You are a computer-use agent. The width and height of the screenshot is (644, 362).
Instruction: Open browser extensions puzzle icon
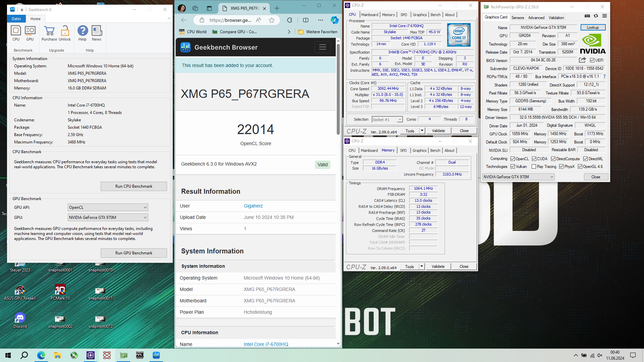289,20
